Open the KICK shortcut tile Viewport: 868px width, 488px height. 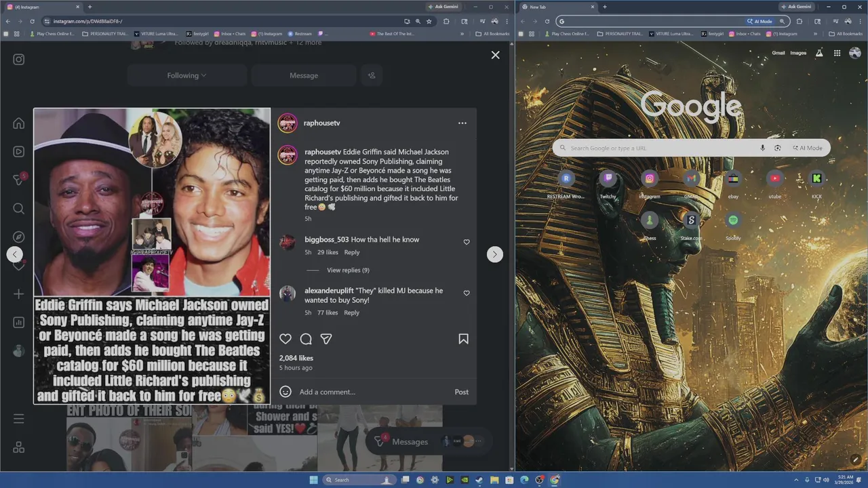(816, 184)
